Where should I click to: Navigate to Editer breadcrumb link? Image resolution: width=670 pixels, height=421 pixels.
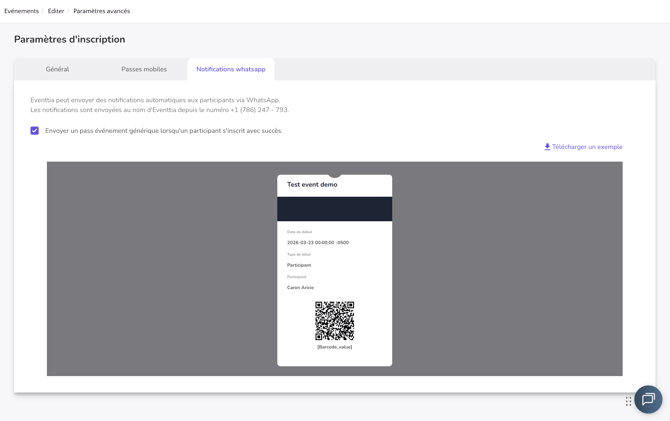tap(56, 11)
